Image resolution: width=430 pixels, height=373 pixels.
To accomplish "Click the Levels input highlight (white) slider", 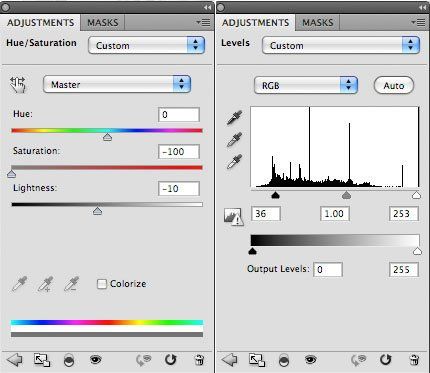I will click(x=416, y=195).
